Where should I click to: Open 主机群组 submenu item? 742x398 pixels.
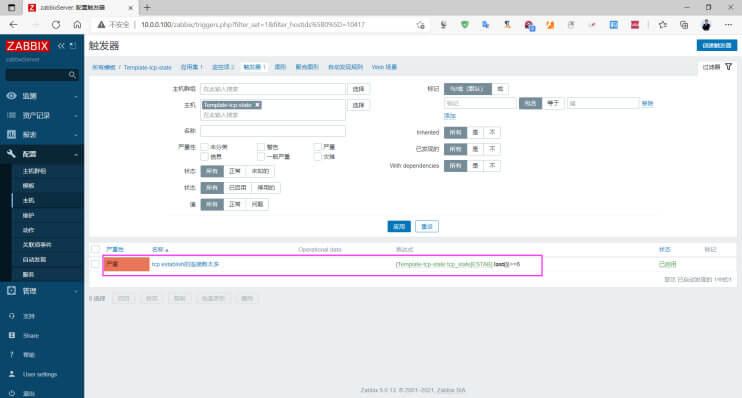(x=35, y=171)
